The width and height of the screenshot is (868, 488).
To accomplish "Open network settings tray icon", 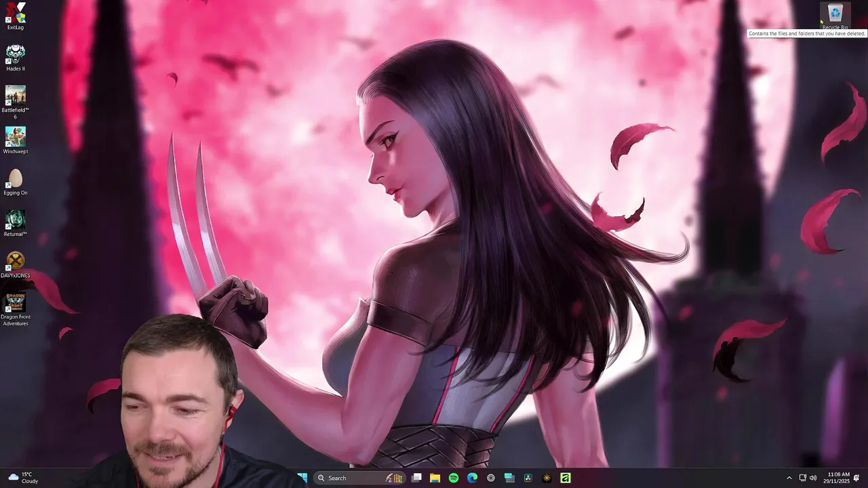I will click(803, 478).
